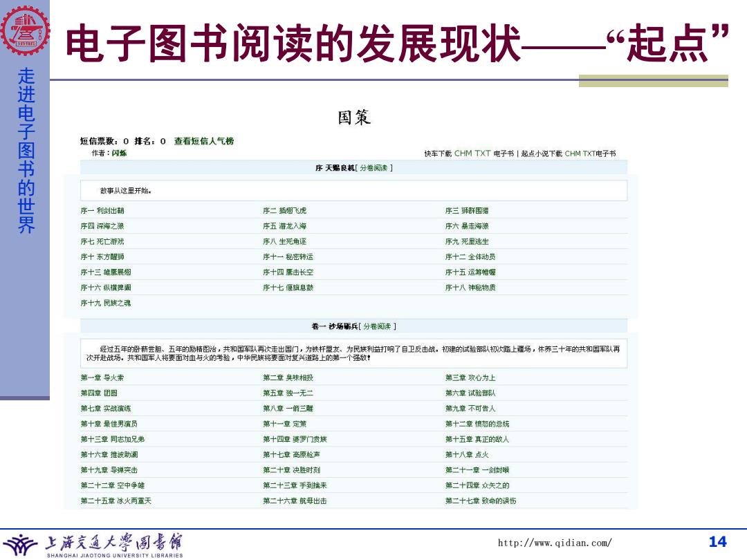Open chapter 序十六 纵横捭阖
The height and width of the screenshot is (560, 747).
point(105,288)
